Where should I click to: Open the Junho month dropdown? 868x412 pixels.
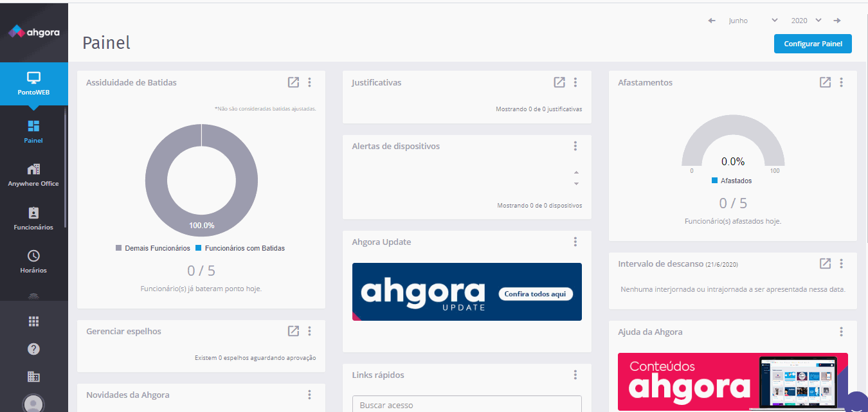[753, 21]
